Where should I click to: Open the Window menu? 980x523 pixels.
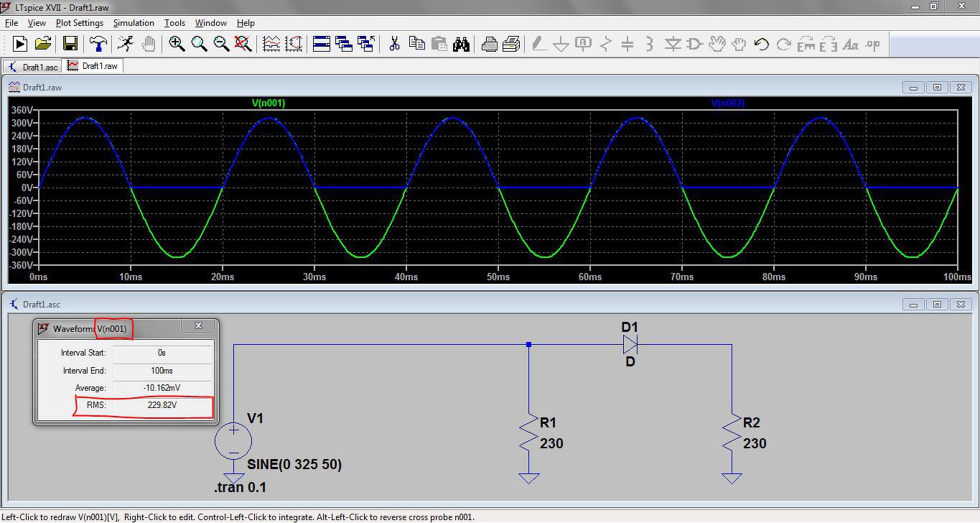[210, 23]
